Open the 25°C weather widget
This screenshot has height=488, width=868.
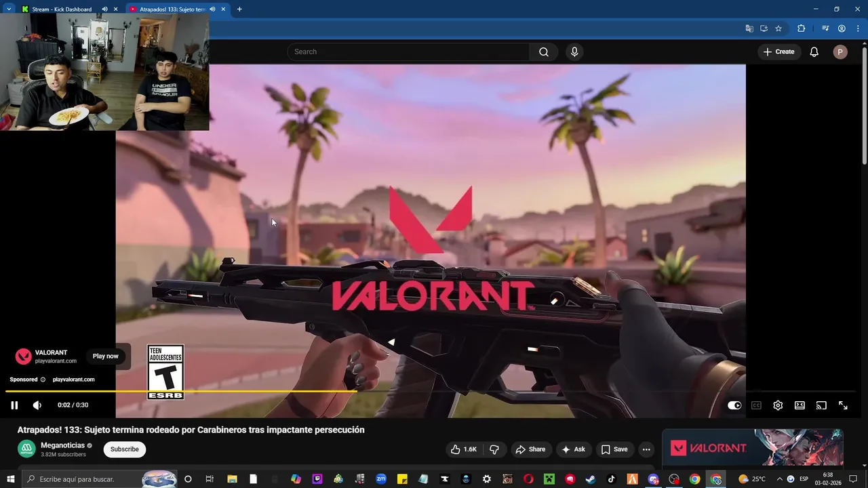(752, 479)
